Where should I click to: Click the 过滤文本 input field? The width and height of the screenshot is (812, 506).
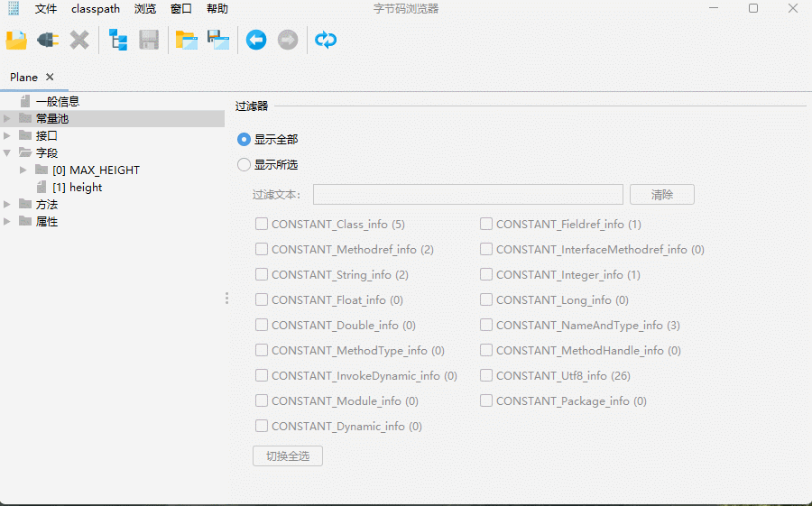[x=467, y=195]
